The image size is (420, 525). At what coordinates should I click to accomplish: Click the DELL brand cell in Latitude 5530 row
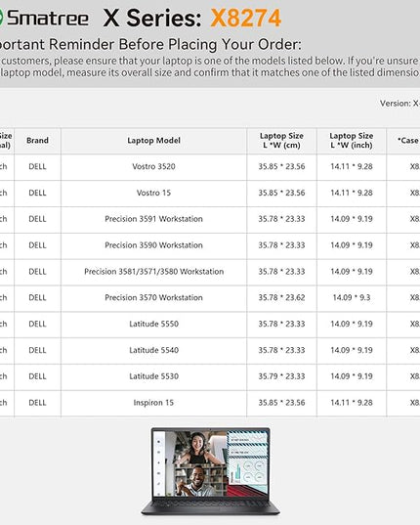37,376
